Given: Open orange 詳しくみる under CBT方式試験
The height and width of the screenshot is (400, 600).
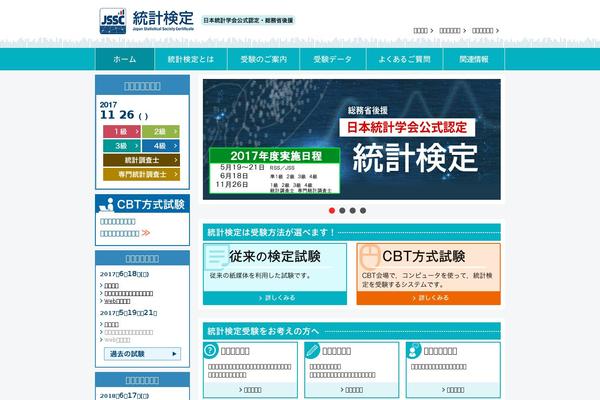Looking at the screenshot, I should 429,298.
